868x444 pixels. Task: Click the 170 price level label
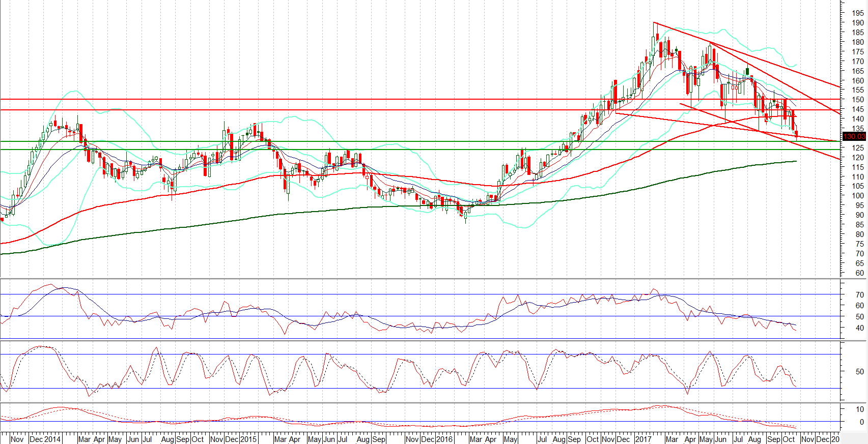[858, 62]
